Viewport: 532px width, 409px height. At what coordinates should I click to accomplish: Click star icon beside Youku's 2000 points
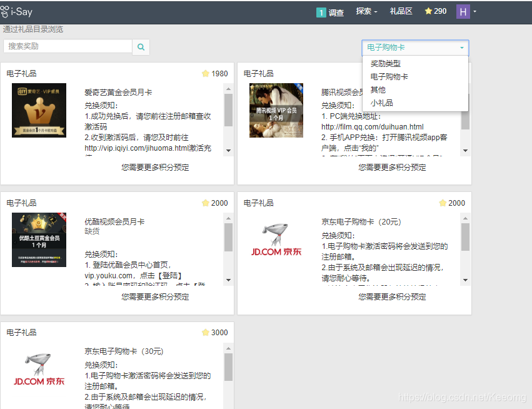pos(205,203)
